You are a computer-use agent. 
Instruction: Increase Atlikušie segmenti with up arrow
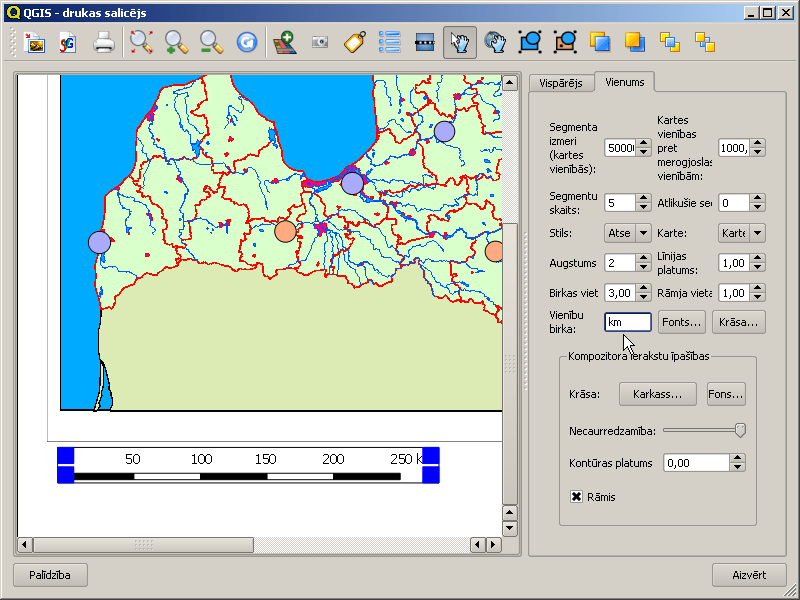(x=758, y=198)
